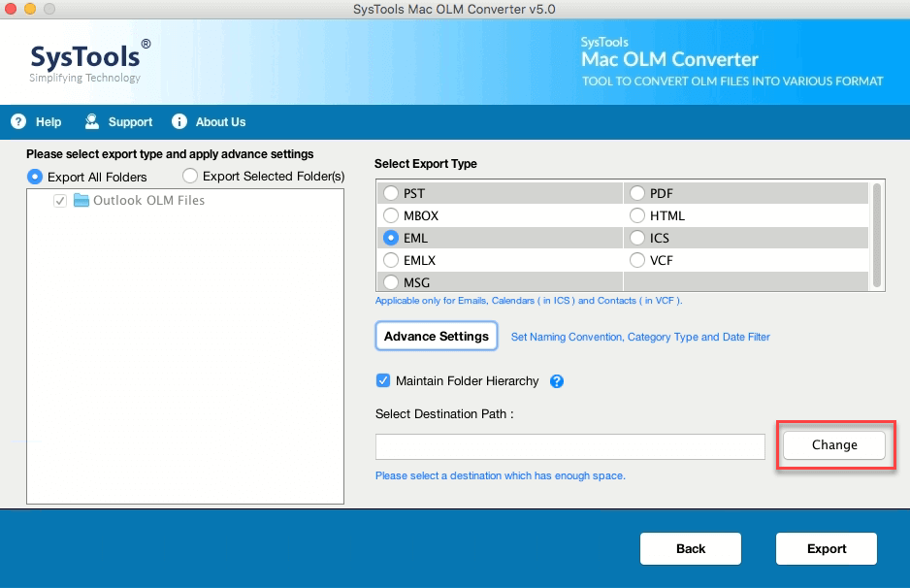910x588 pixels.
Task: Choose PDF export type
Action: click(x=637, y=193)
